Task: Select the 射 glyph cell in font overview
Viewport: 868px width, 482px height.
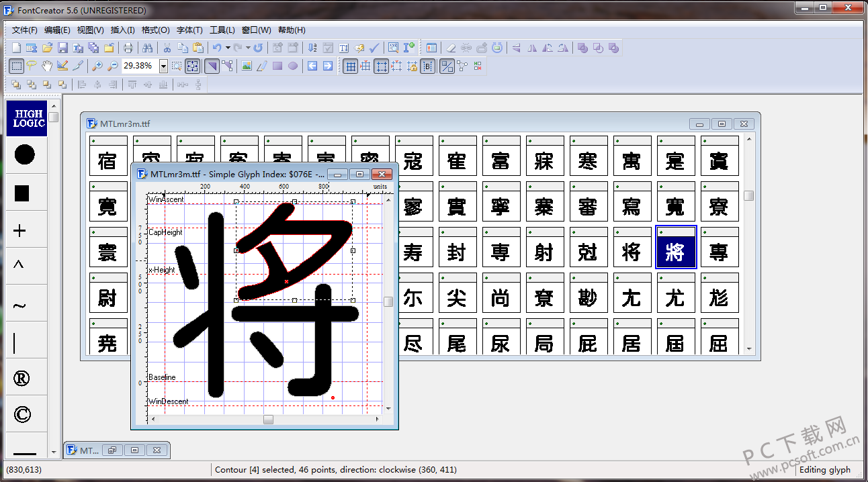Action: (544, 246)
